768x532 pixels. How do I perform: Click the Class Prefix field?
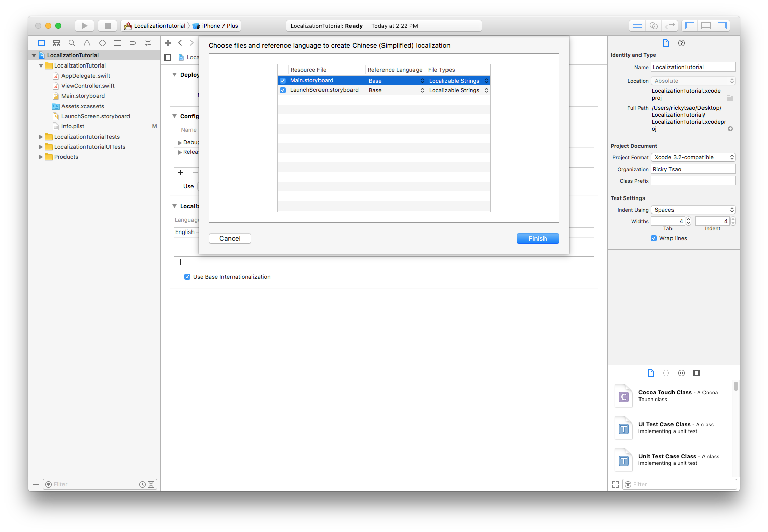click(x=693, y=181)
